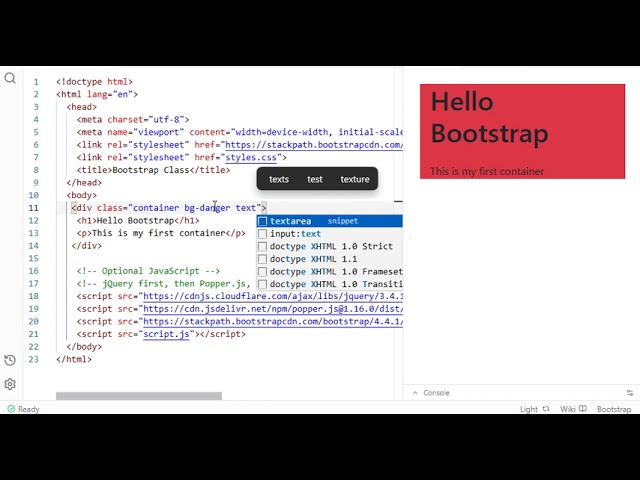Click the <title>Bootstrap Class</title> line
Image resolution: width=640 pixels, height=480 pixels.
153,170
